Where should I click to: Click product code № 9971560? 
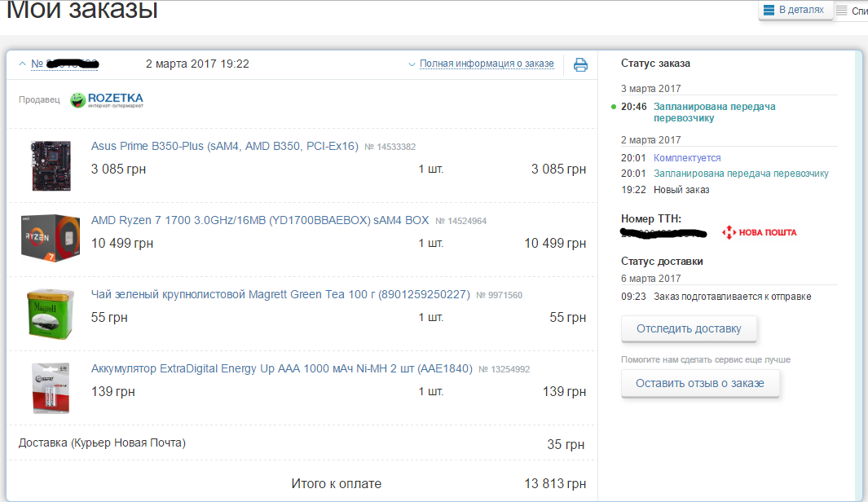click(499, 295)
